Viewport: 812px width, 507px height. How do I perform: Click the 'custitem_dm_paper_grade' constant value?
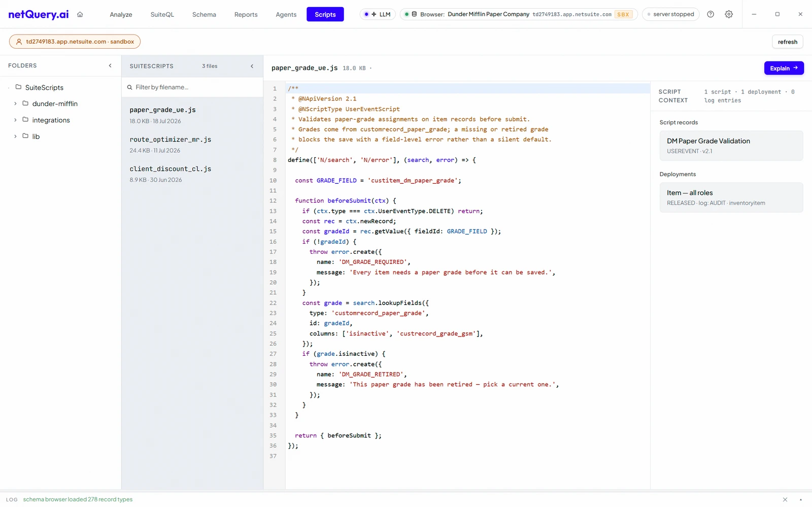click(x=413, y=180)
